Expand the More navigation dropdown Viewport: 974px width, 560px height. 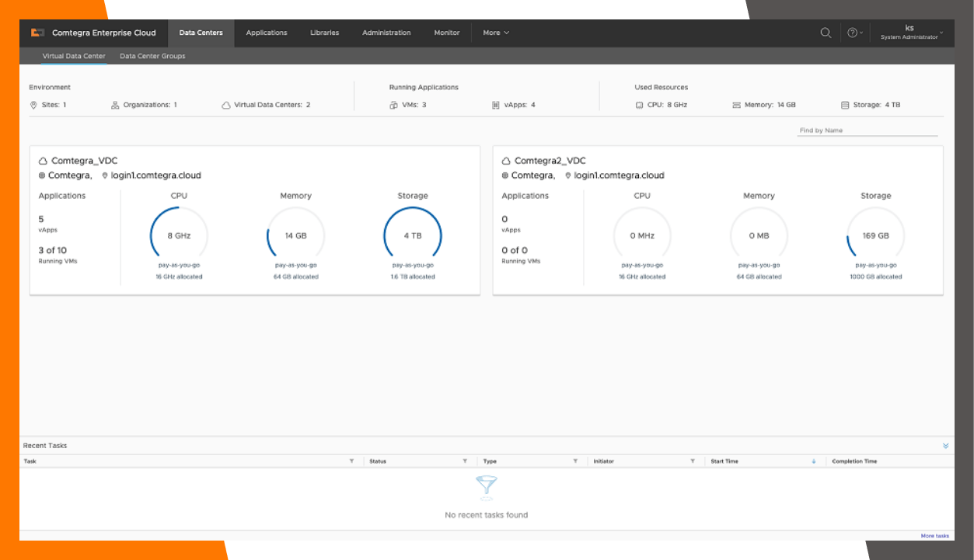point(496,33)
